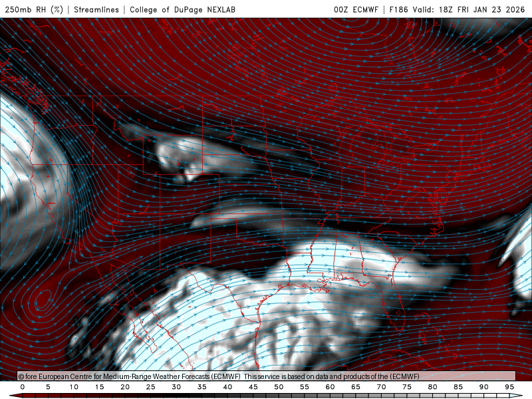The image size is (532, 399).
Task: Click the "30" legend value
Action: tap(176, 387)
